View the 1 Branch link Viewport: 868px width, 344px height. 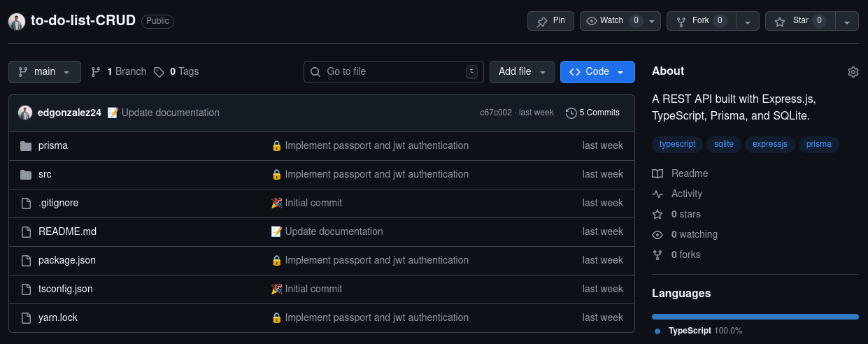pyautogui.click(x=119, y=72)
